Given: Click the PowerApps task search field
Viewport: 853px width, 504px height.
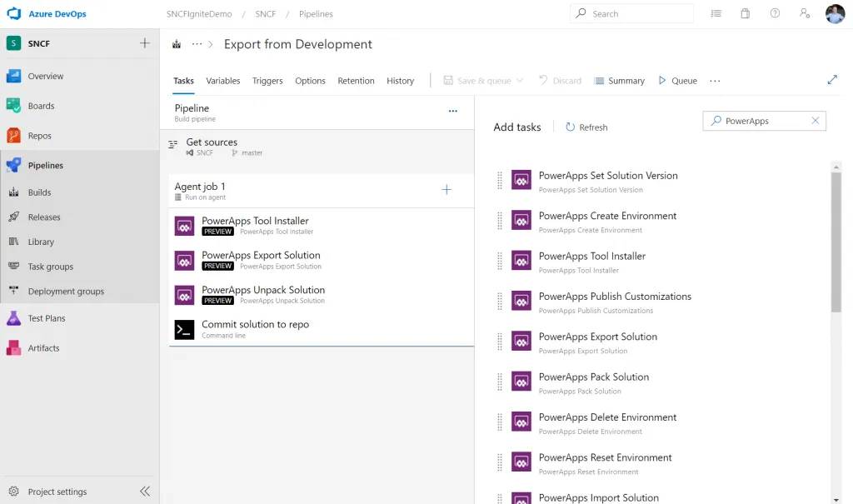Looking at the screenshot, I should point(765,121).
